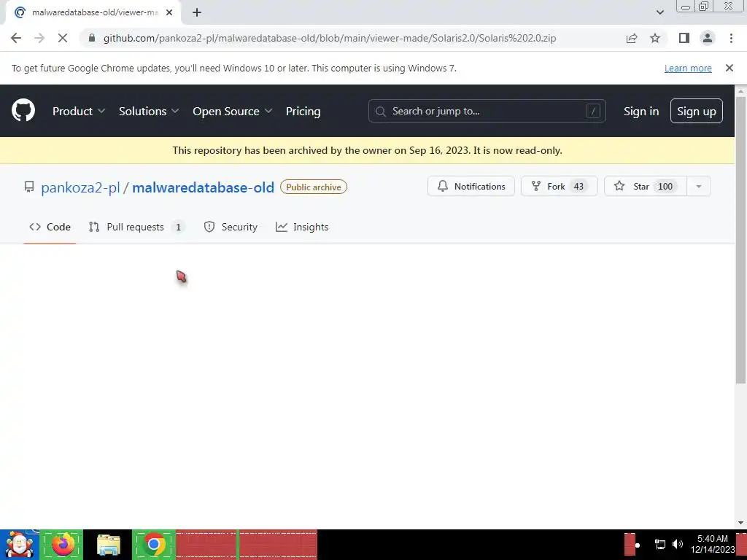This screenshot has width=747, height=560.
Task: Launch Firefox from the taskbar
Action: click(63, 544)
